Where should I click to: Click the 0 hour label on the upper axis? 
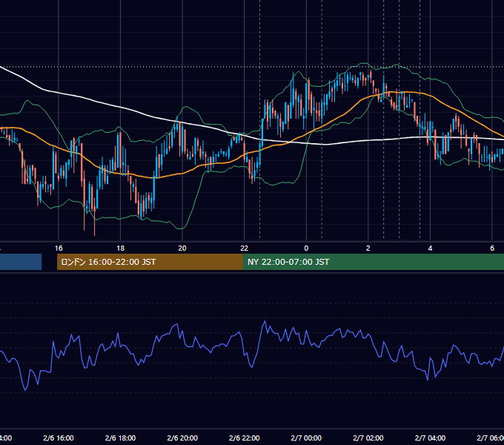[306, 248]
